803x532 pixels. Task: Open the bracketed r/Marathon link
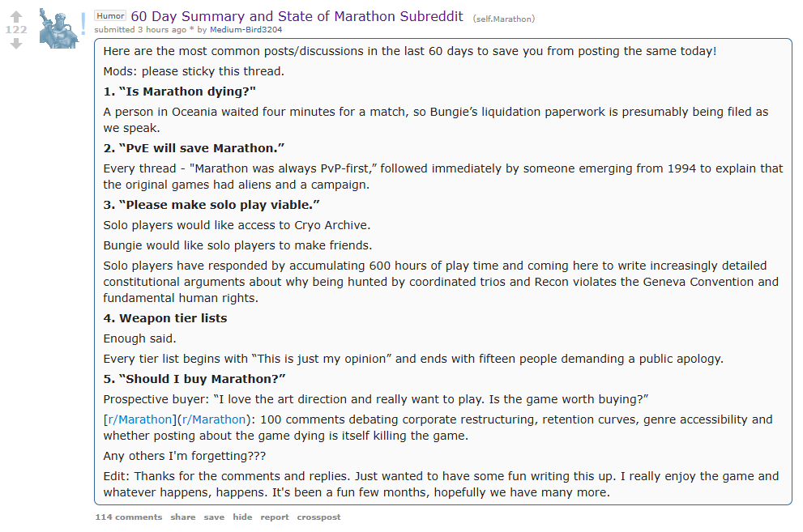coord(140,419)
